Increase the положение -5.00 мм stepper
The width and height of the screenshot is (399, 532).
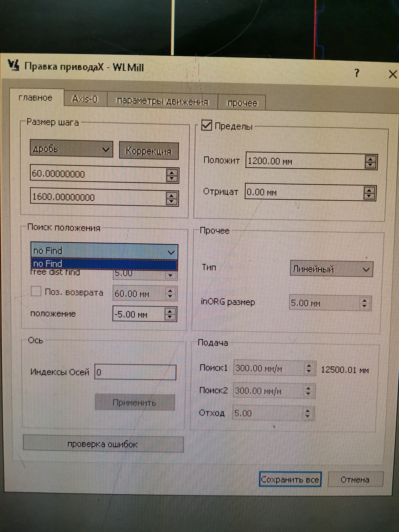[x=170, y=311]
